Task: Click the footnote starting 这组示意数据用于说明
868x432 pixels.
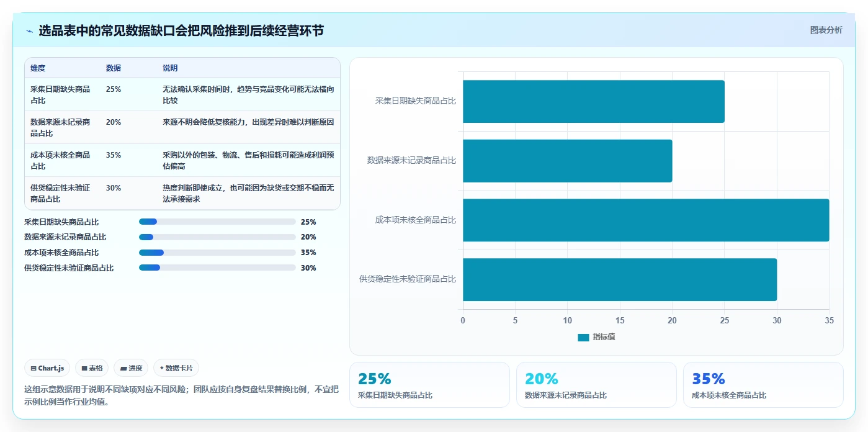Action: coord(181,395)
